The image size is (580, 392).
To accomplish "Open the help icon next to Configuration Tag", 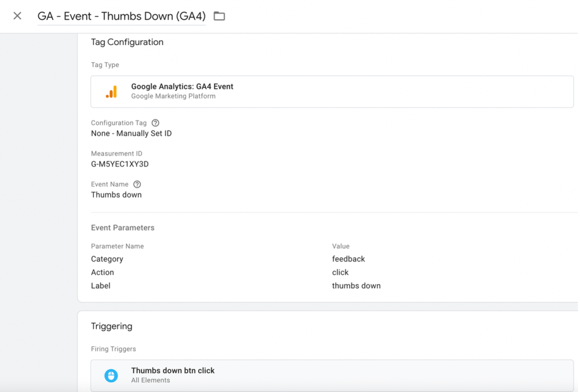I will [x=155, y=123].
